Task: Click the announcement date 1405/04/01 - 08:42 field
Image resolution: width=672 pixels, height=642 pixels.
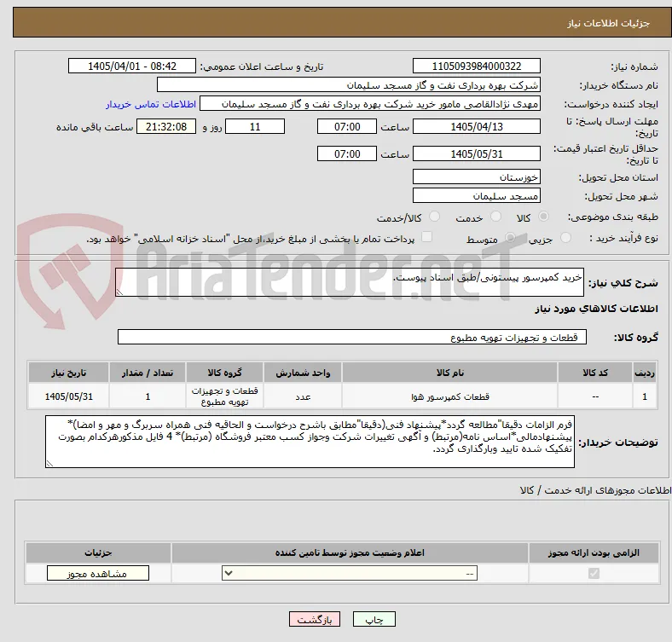Action: (x=132, y=66)
